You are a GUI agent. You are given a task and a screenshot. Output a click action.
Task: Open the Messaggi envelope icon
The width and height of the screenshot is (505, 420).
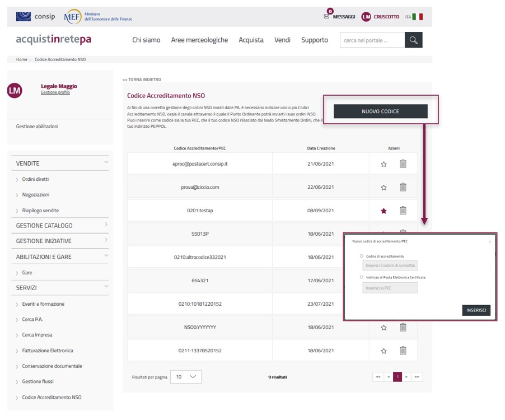click(326, 17)
